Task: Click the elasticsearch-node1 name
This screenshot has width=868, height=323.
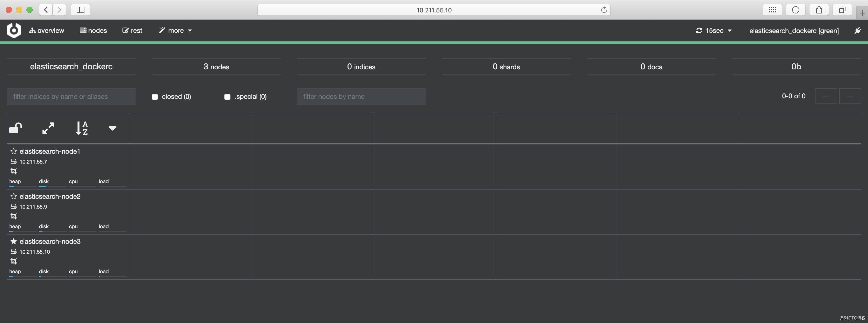Action: point(50,152)
